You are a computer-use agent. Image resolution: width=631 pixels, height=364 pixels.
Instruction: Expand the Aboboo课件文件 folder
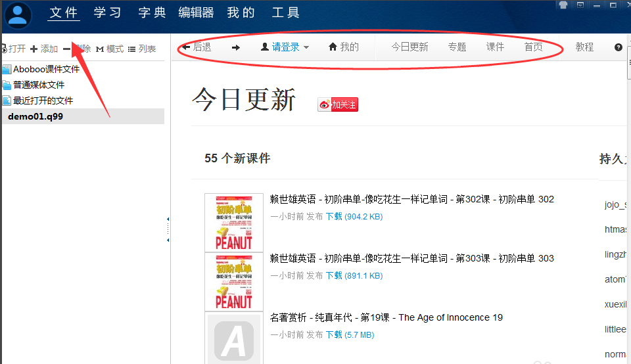point(45,69)
